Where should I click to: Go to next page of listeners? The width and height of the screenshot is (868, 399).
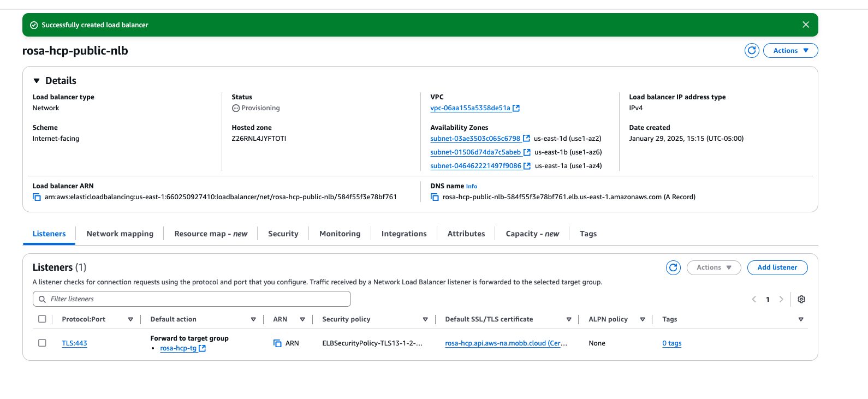pos(781,299)
